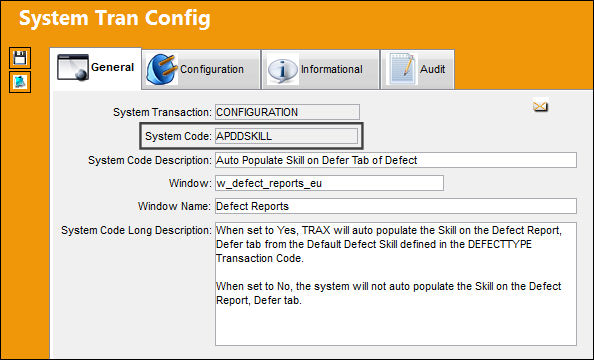Select the General tab
Viewport: 594px width, 360px height.
point(96,69)
